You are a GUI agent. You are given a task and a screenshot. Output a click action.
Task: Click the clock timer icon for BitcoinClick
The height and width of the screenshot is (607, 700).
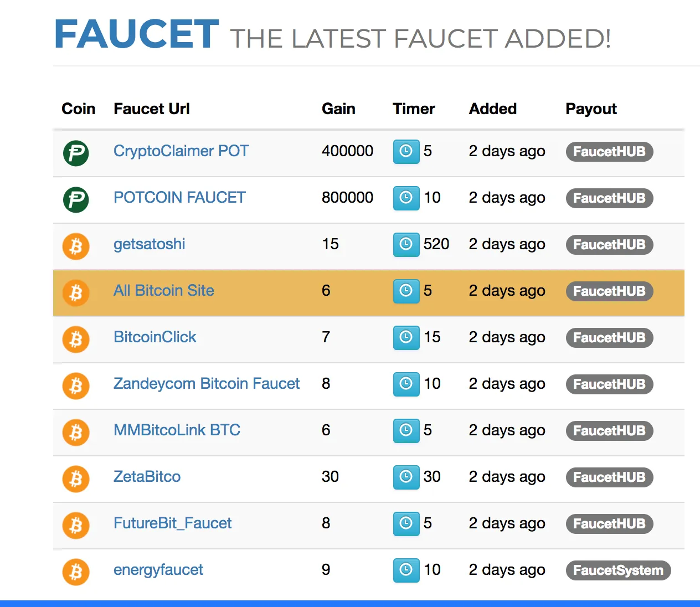point(406,338)
